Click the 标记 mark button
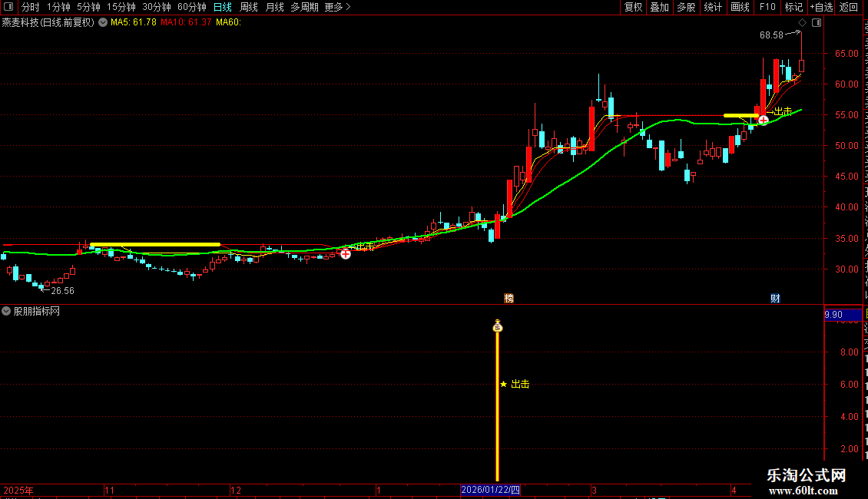This screenshot has width=868, height=499. pos(793,7)
